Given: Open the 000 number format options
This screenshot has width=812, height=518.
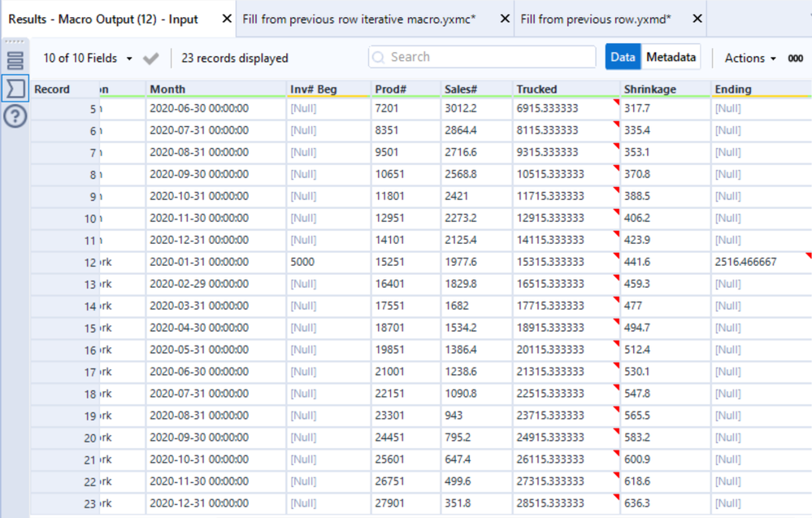Looking at the screenshot, I should [x=795, y=59].
